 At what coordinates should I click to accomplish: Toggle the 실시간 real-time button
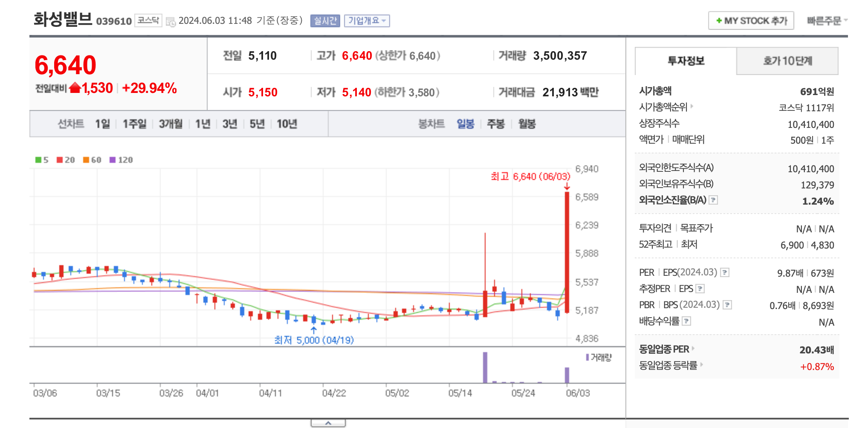(325, 20)
